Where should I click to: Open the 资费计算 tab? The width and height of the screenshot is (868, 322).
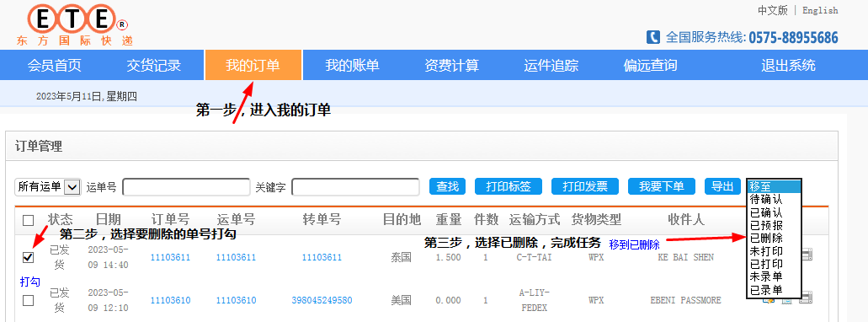click(452, 66)
